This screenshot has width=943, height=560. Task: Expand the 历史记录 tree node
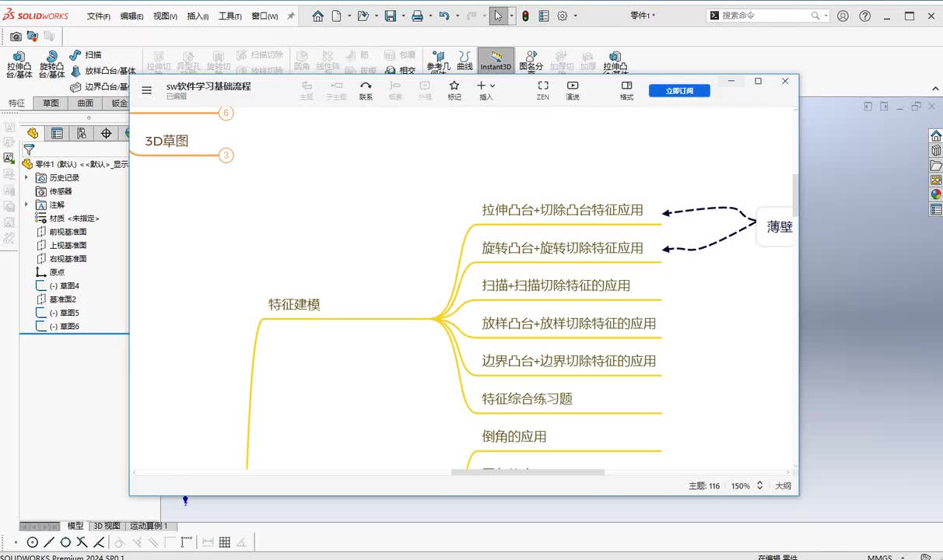27,177
